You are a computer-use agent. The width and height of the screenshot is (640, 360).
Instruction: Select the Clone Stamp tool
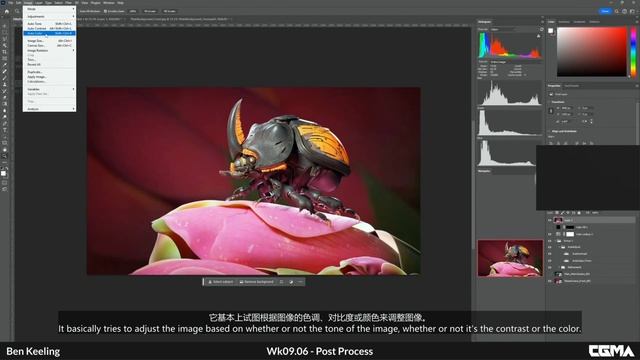pyautogui.click(x=4, y=84)
